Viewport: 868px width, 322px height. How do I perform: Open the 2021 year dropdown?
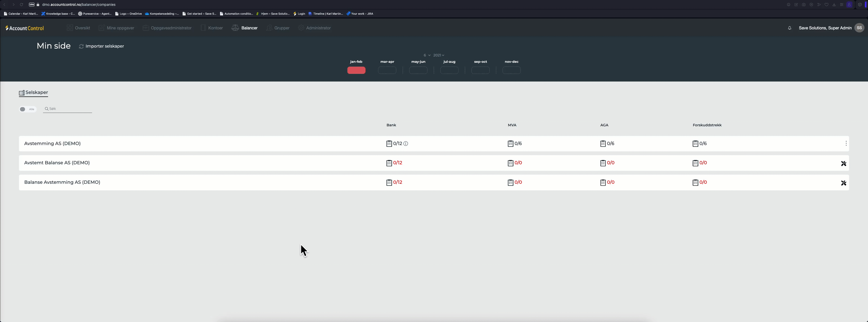pos(438,55)
